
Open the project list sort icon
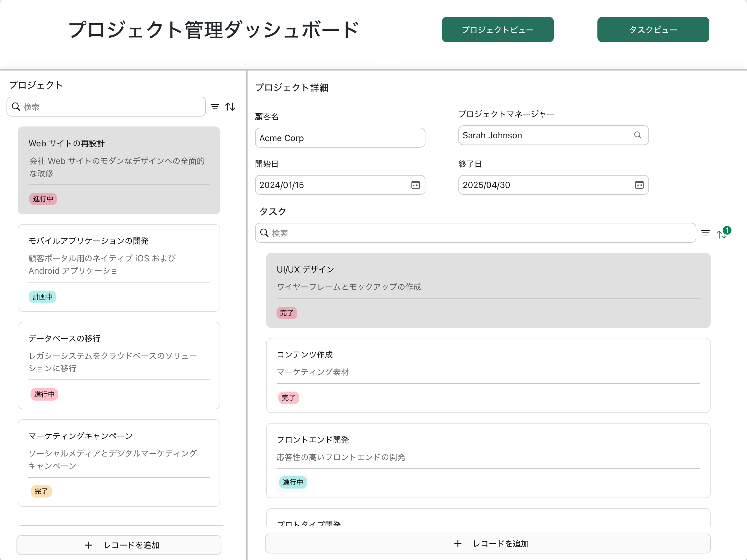point(230,107)
